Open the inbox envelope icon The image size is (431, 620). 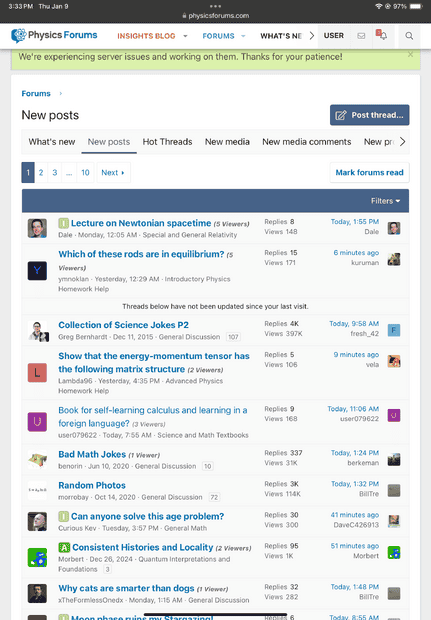(x=361, y=36)
